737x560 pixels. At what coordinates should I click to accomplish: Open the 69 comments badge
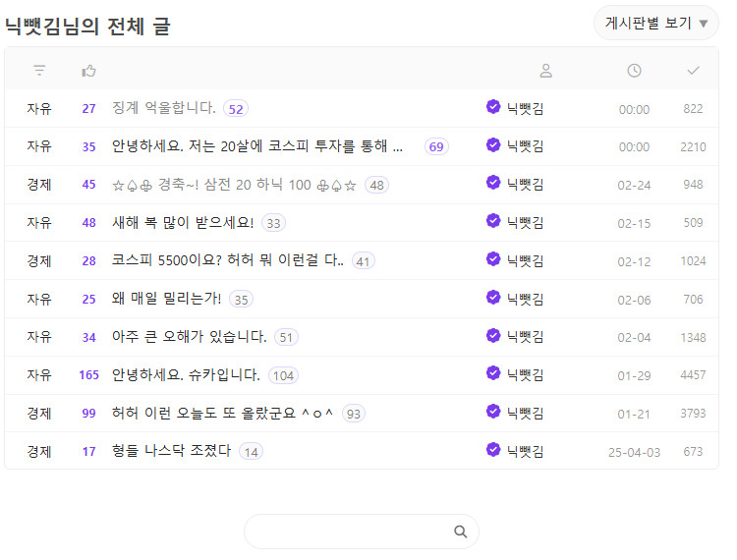[436, 146]
